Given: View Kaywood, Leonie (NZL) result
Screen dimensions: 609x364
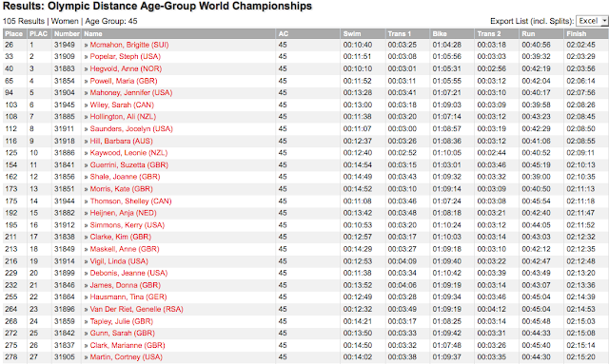Looking at the screenshot, I should click(x=128, y=153).
